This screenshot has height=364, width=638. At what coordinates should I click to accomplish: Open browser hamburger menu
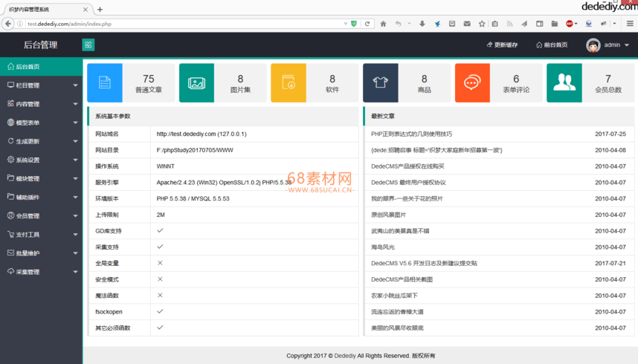[x=630, y=24]
